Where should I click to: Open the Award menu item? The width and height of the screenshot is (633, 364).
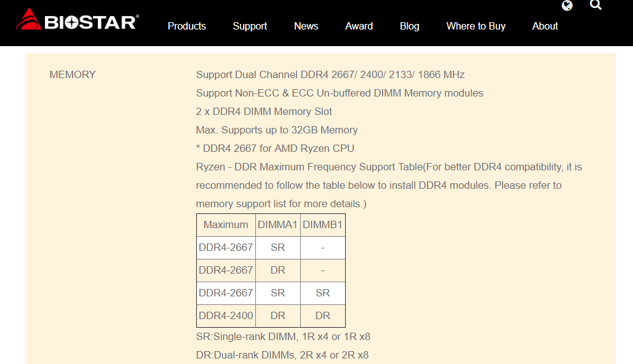[x=359, y=26]
